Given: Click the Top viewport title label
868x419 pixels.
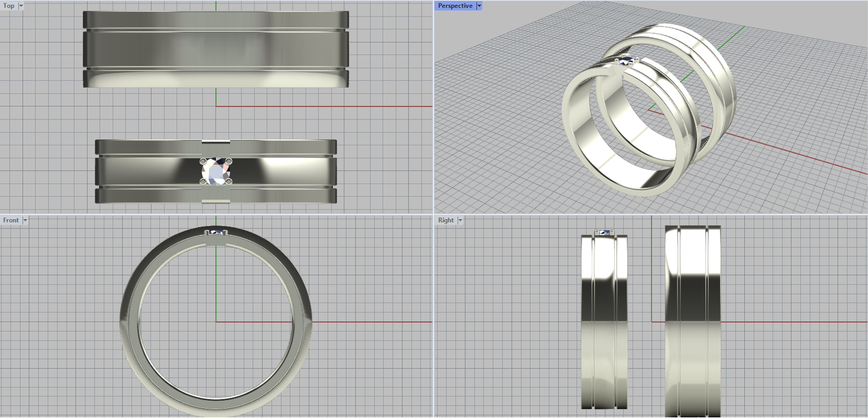Looking at the screenshot, I should [9, 6].
